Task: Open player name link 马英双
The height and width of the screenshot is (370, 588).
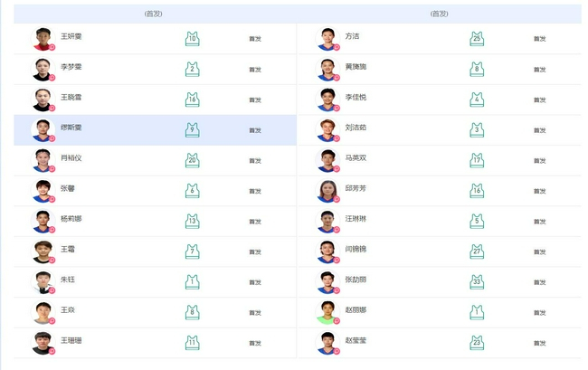Action: pyautogui.click(x=356, y=157)
